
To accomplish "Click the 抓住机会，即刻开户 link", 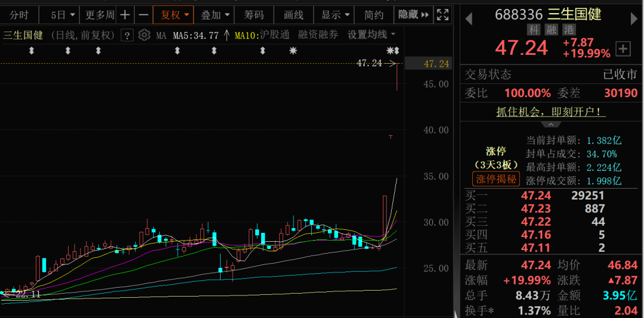I will [x=551, y=111].
